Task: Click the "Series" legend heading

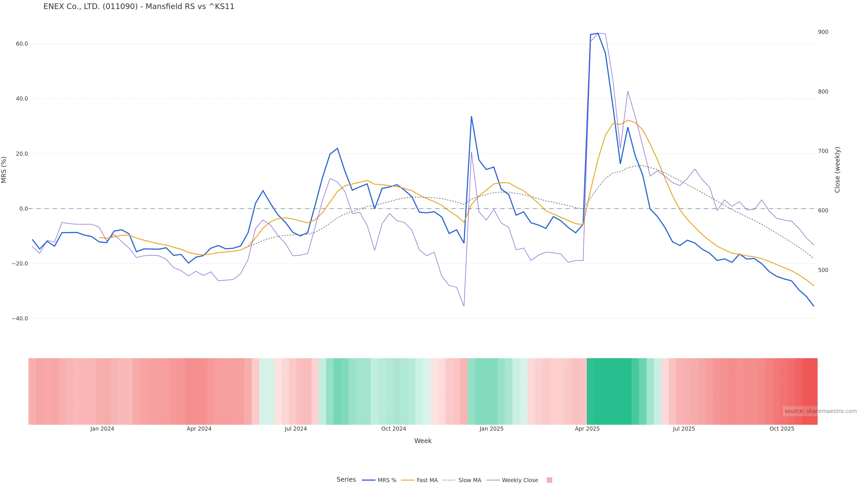Action: (x=346, y=480)
